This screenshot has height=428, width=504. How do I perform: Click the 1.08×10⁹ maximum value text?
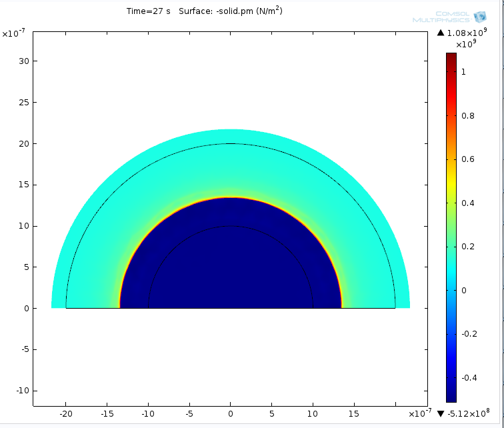[x=471, y=33]
